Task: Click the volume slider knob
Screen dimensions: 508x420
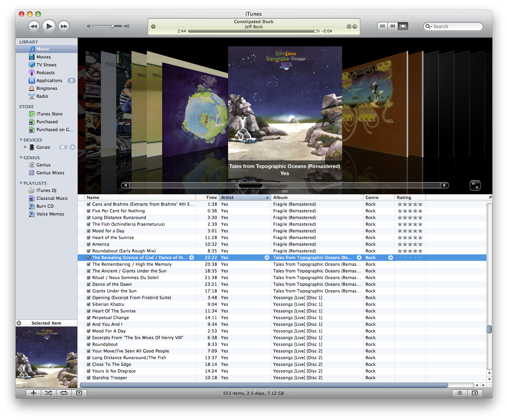Action: coord(113,26)
